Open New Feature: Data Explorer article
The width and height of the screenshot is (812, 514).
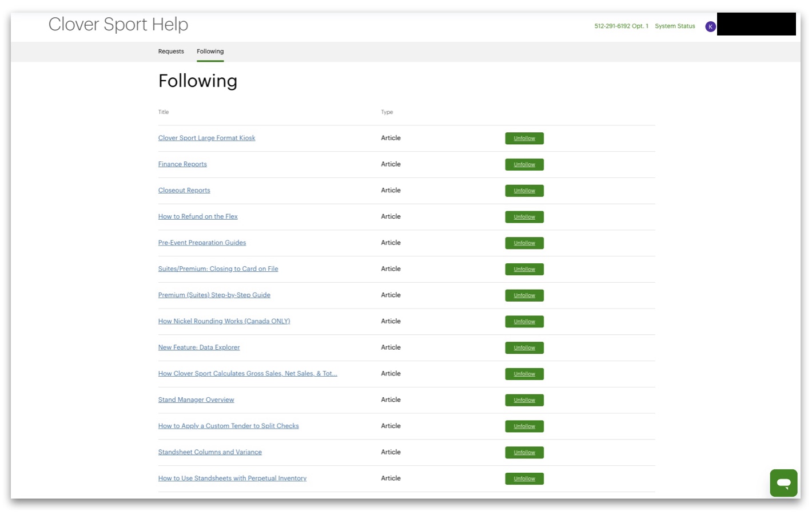coord(199,347)
